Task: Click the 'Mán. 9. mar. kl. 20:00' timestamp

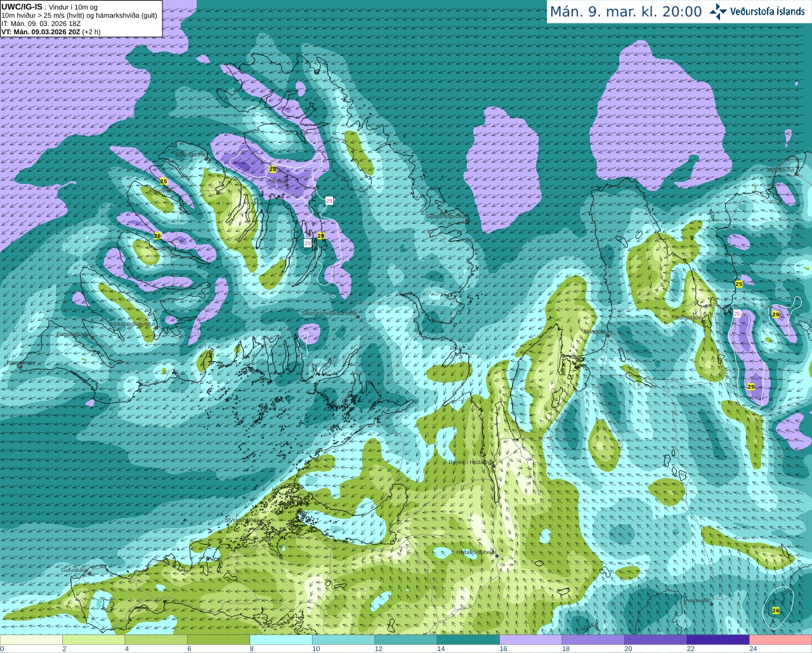Action: tap(625, 11)
